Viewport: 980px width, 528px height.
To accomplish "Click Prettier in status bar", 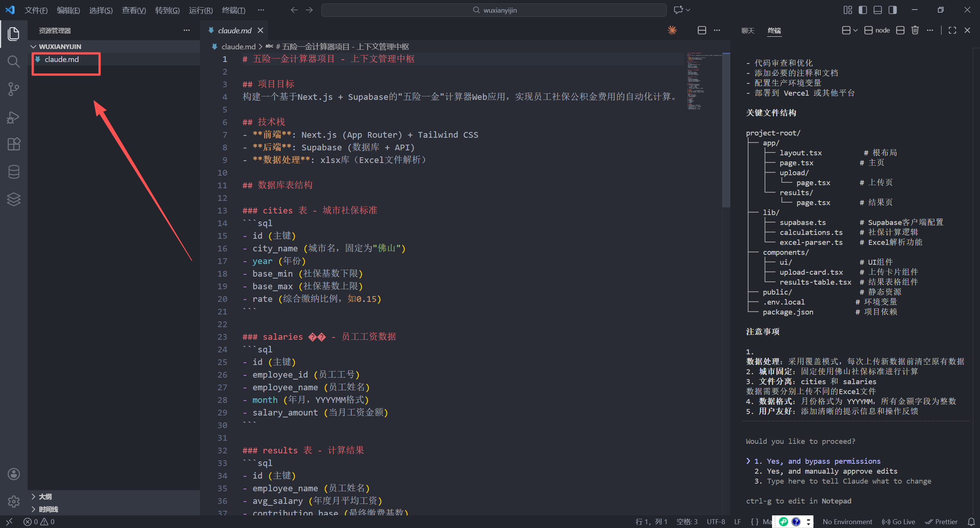I will [x=941, y=521].
